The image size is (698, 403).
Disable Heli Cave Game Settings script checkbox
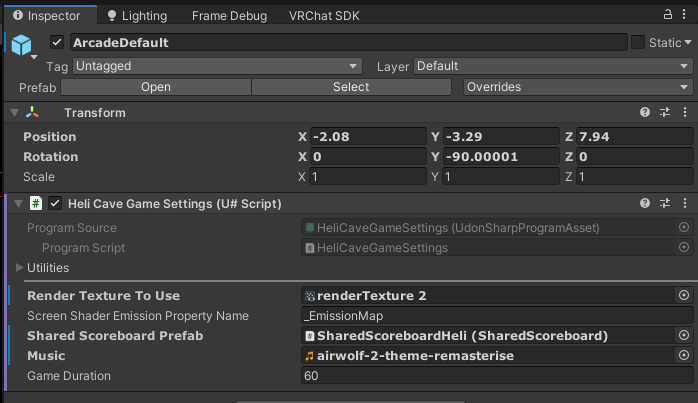[x=56, y=204]
